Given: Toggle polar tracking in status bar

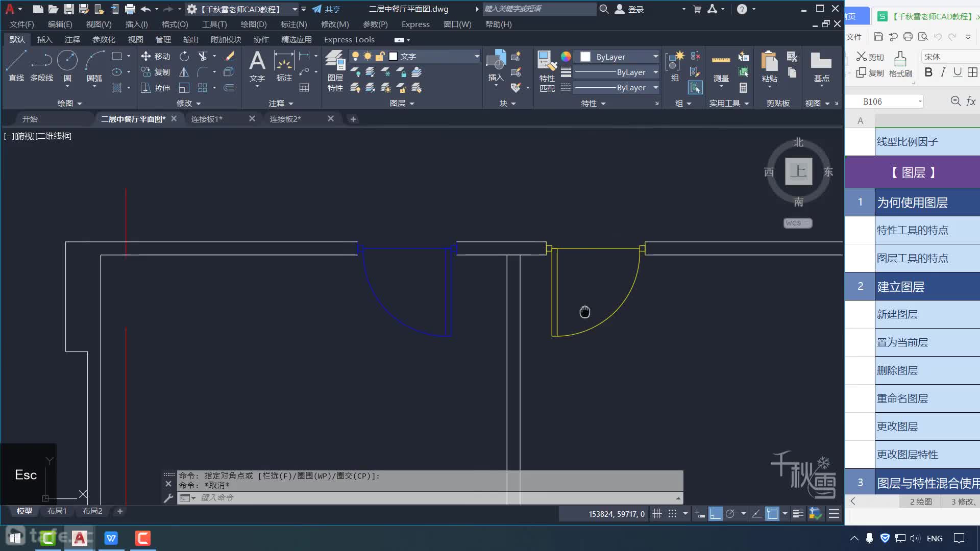Looking at the screenshot, I should [730, 514].
